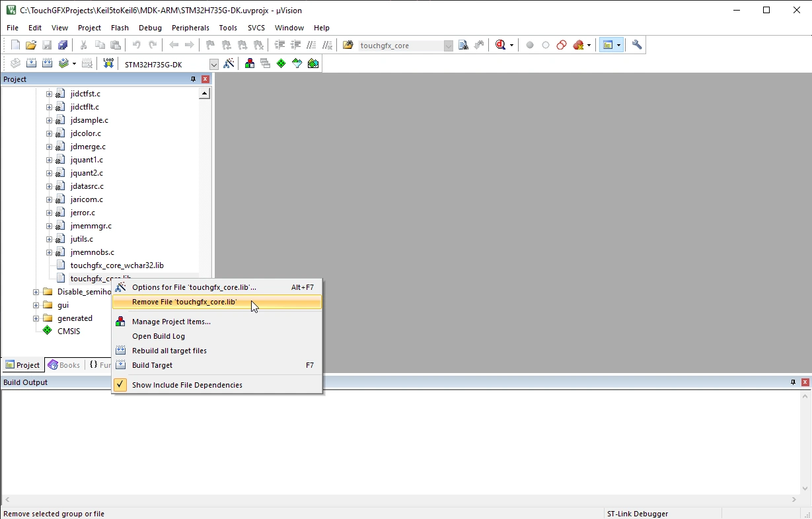The height and width of the screenshot is (519, 812).
Task: Expand the gui folder in project tree
Action: 36,305
